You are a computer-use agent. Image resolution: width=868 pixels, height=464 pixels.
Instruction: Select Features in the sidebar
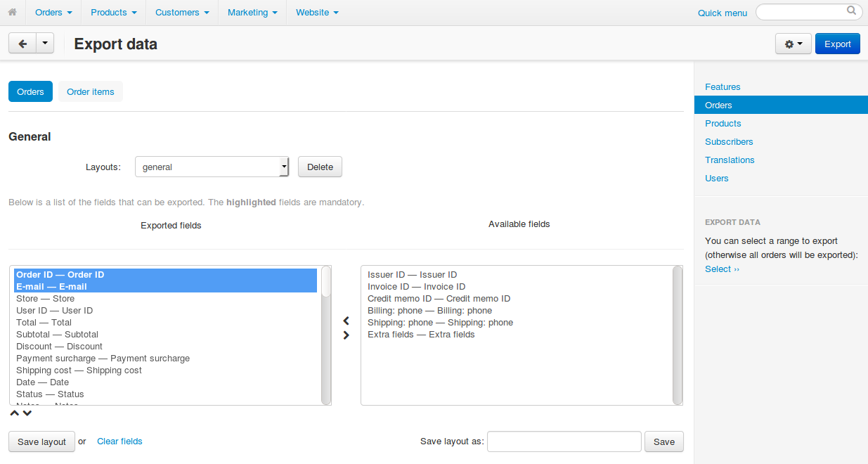pyautogui.click(x=723, y=87)
